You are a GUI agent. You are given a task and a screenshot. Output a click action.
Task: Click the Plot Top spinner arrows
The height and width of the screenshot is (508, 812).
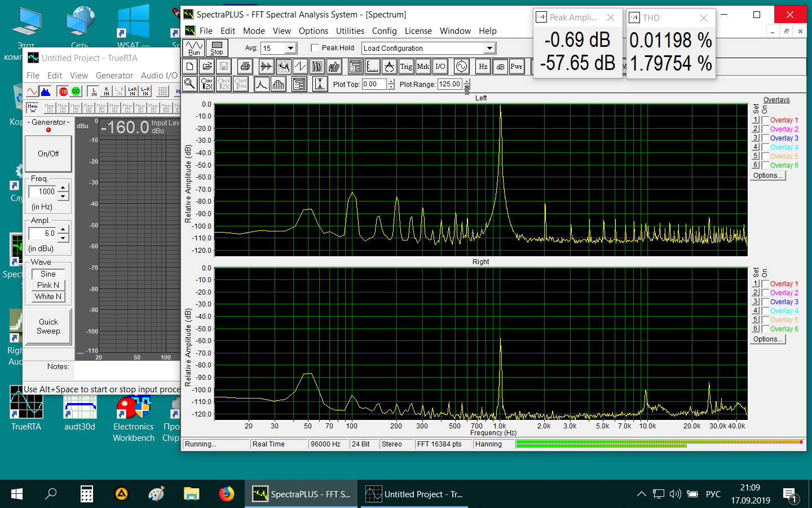click(x=391, y=84)
